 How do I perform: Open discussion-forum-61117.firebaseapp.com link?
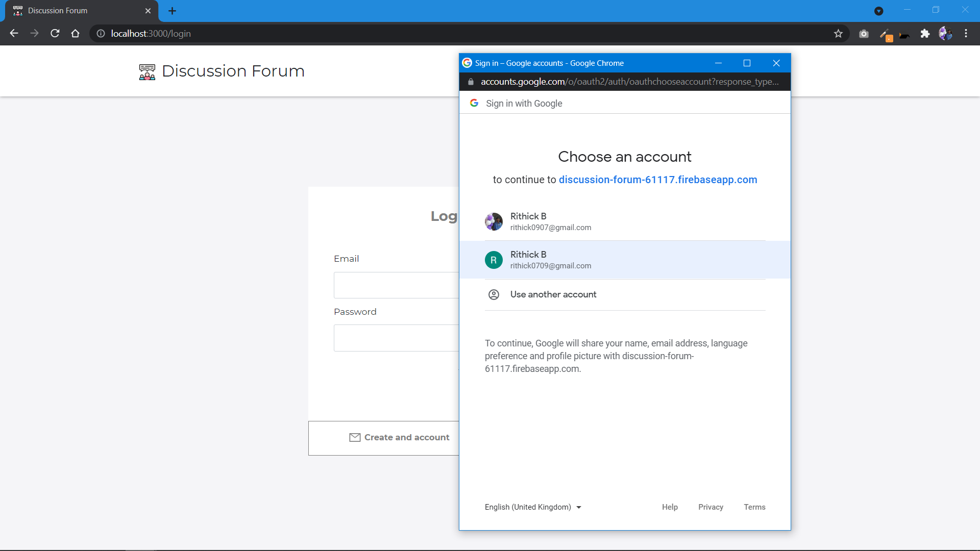pyautogui.click(x=657, y=180)
